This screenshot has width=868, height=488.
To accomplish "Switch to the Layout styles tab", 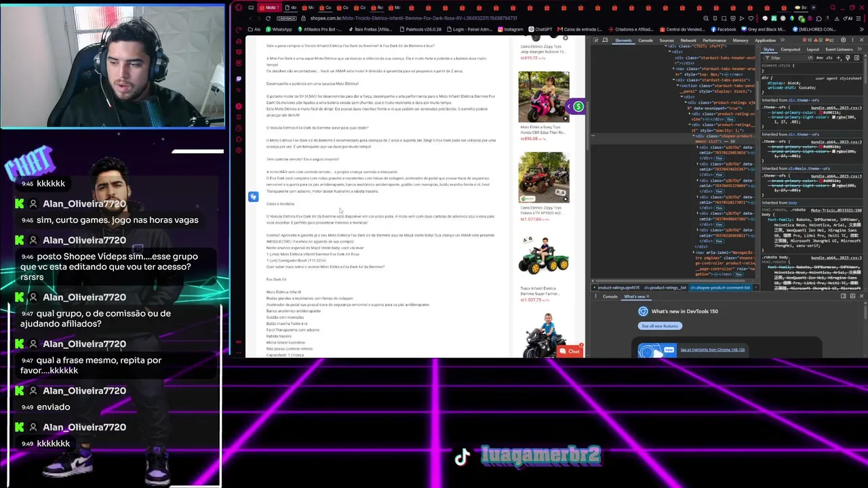I will coord(812,49).
